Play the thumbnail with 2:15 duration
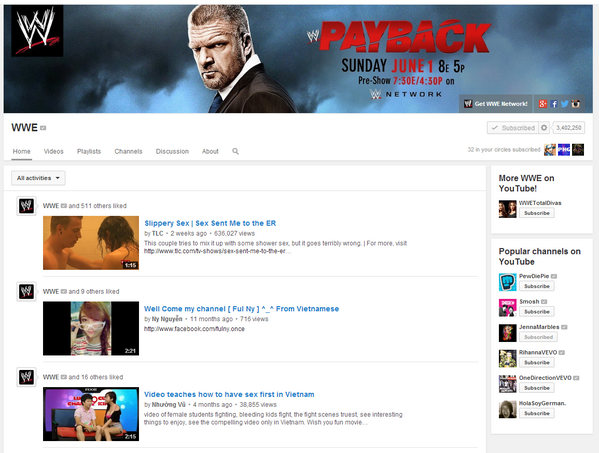This screenshot has width=599, height=453. [x=91, y=414]
